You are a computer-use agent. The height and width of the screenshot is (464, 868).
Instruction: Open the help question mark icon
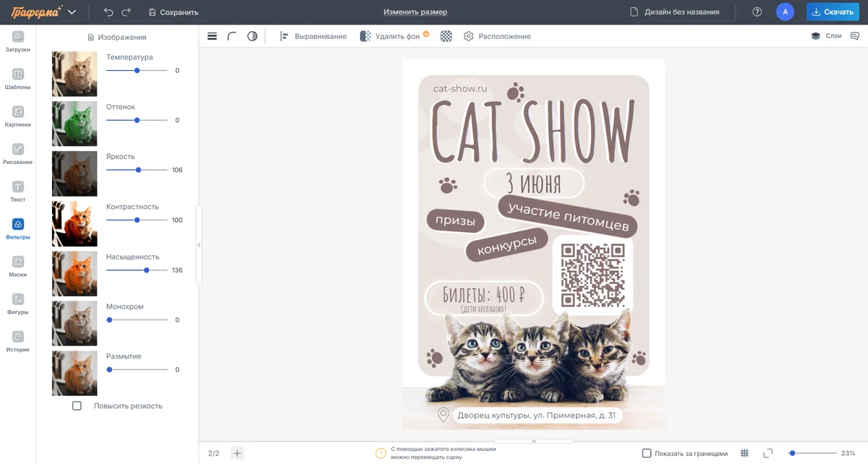pyautogui.click(x=757, y=12)
